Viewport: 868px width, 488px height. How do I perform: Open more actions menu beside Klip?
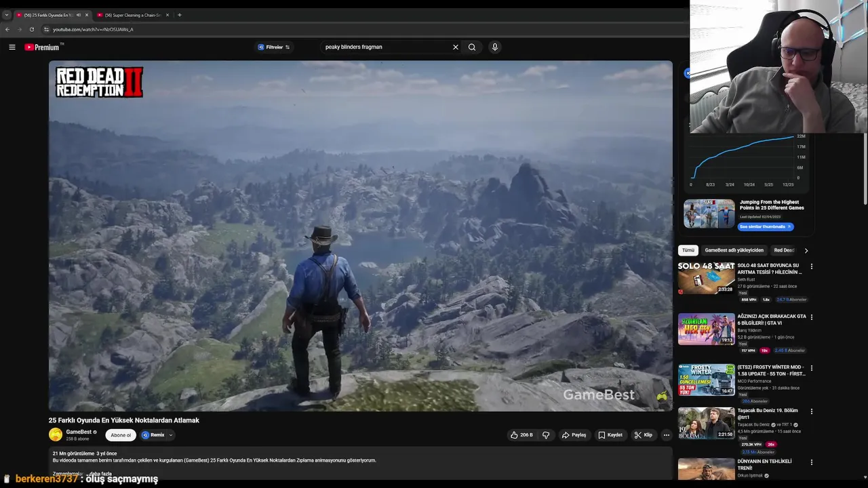[667, 435]
